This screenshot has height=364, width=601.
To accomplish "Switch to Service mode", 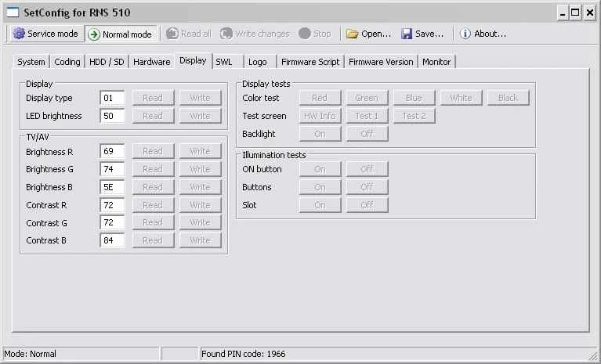I will pos(46,34).
